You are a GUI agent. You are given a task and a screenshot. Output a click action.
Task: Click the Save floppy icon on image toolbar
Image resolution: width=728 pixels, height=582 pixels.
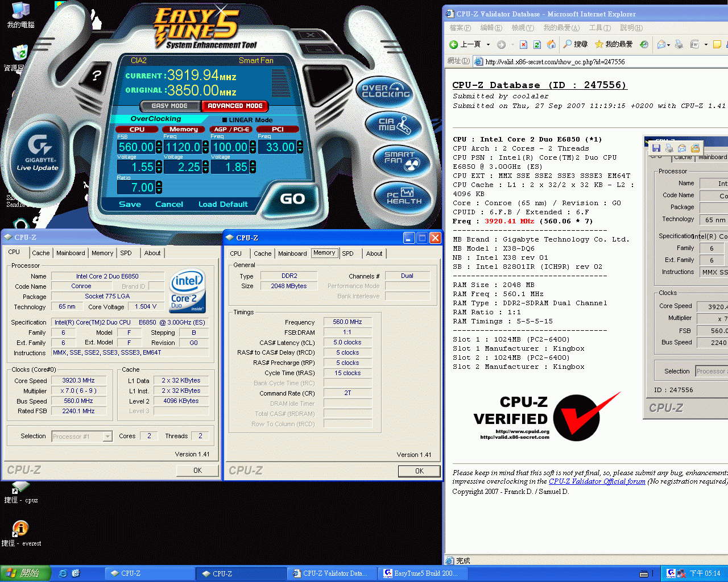tap(656, 148)
